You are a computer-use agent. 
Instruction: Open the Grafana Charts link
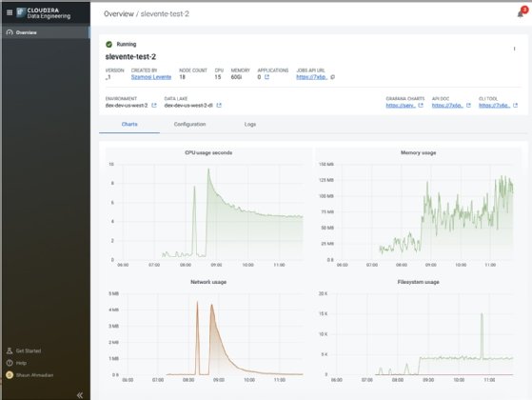[401, 106]
